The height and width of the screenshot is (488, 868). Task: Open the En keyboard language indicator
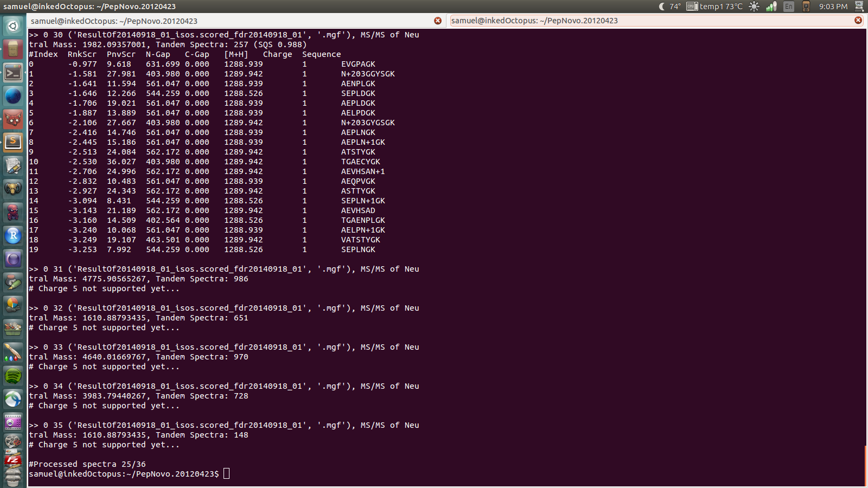789,7
